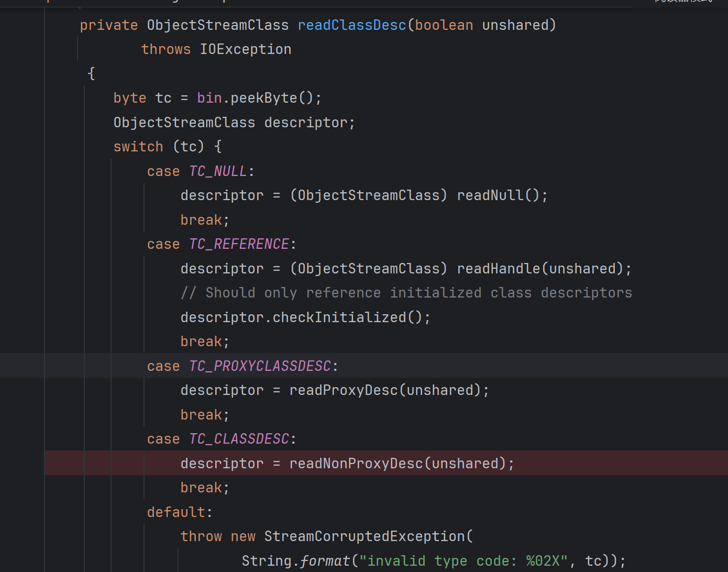The height and width of the screenshot is (572, 728).
Task: Click the 'invalid type code' string literal
Action: 464,561
